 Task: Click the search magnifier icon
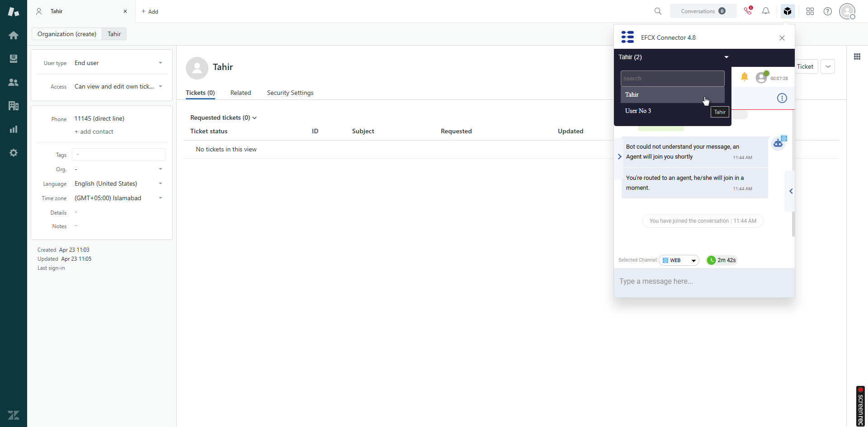(658, 11)
